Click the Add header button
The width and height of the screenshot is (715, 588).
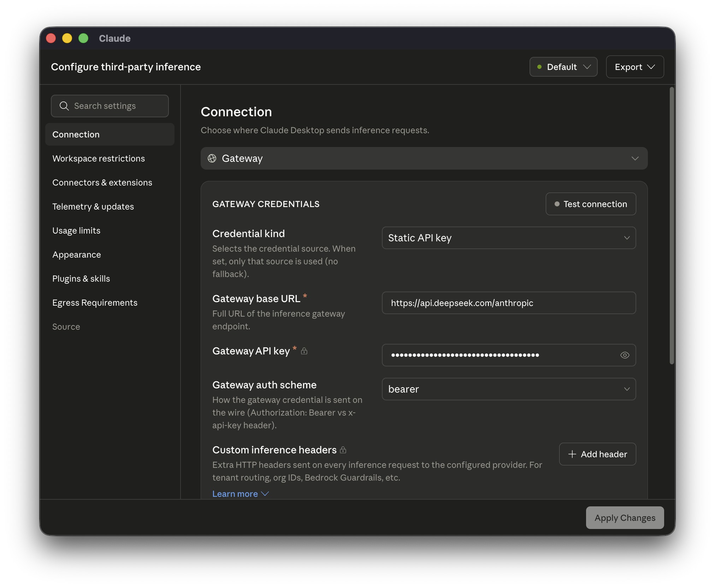point(597,454)
